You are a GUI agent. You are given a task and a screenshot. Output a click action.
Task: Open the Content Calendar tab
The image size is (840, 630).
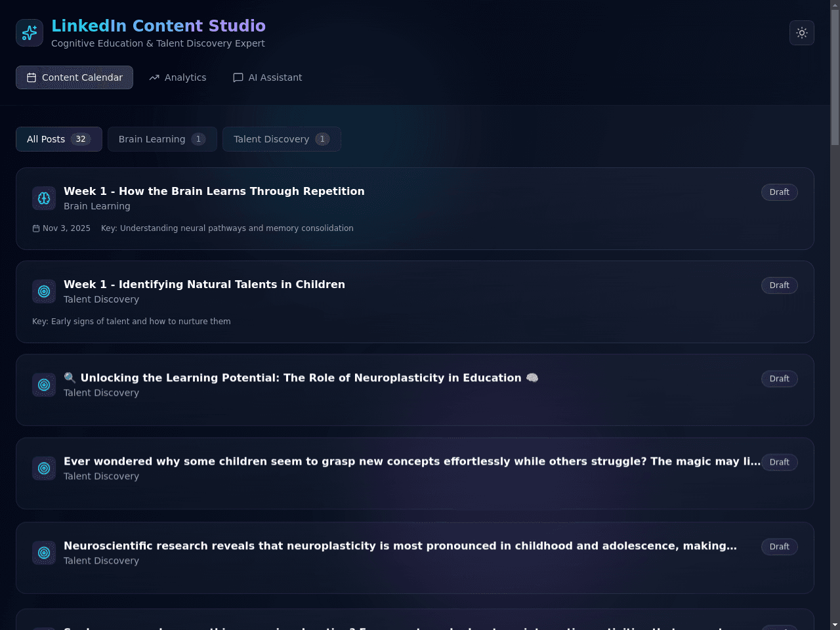coord(74,77)
